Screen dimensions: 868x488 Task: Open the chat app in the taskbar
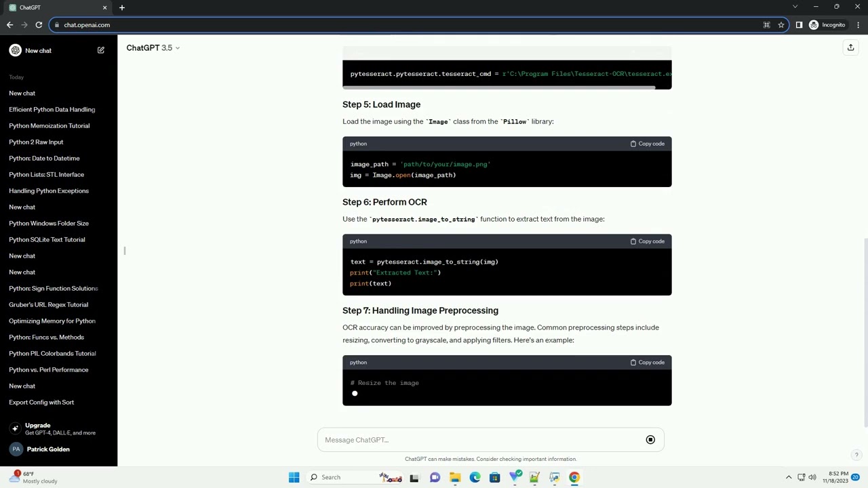[435, 477]
